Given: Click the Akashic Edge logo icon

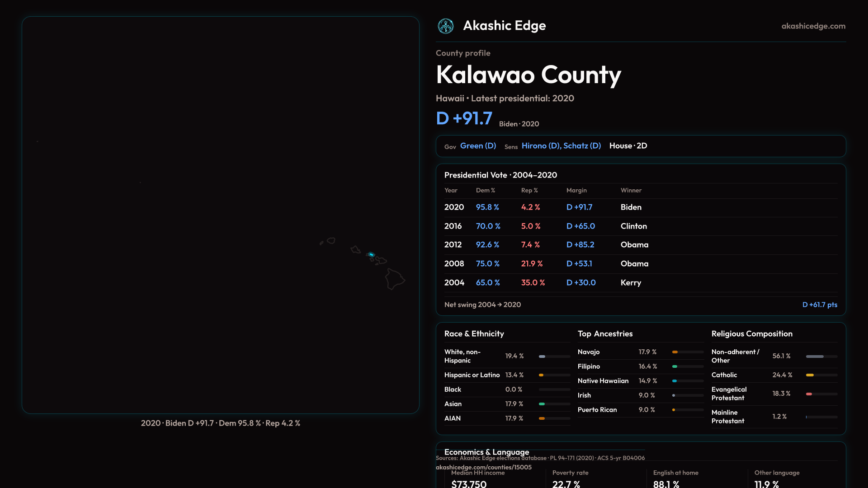Looking at the screenshot, I should pos(445,26).
